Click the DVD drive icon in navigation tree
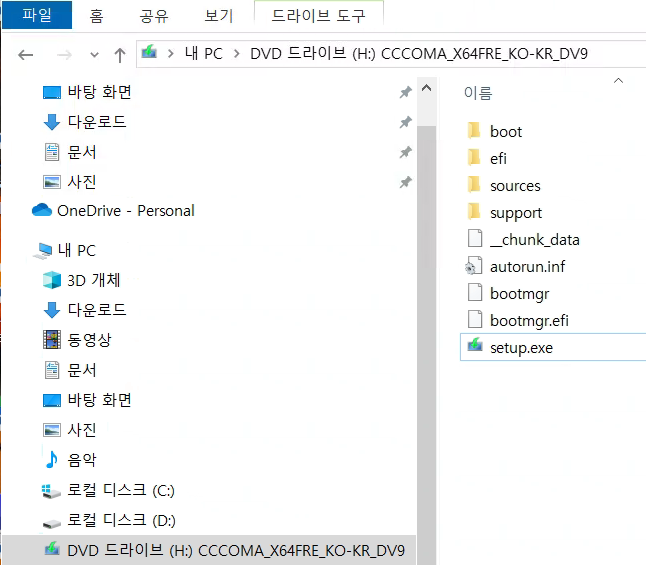646x565 pixels. [x=52, y=548]
